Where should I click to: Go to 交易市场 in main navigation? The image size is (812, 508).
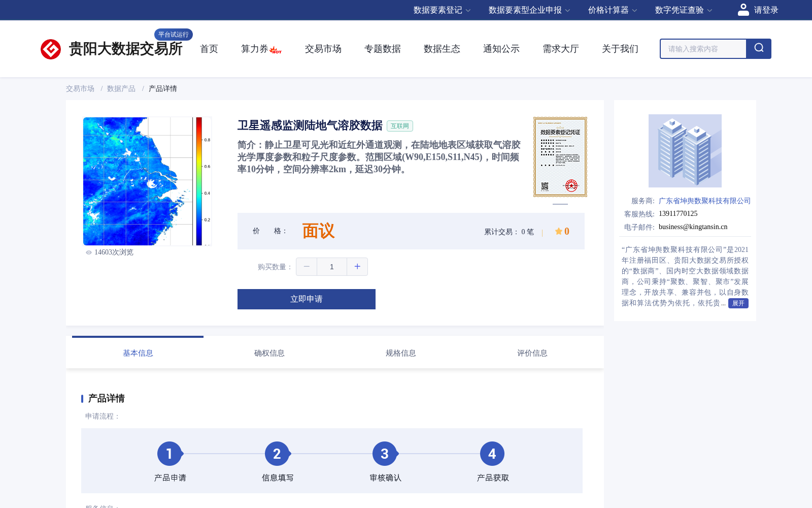(323, 49)
